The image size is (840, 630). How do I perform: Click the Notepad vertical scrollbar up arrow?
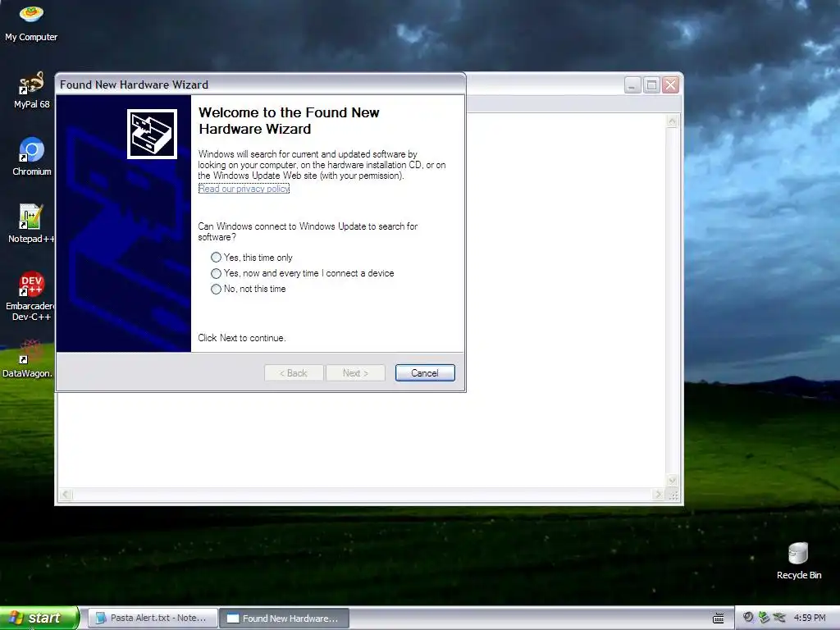click(672, 121)
